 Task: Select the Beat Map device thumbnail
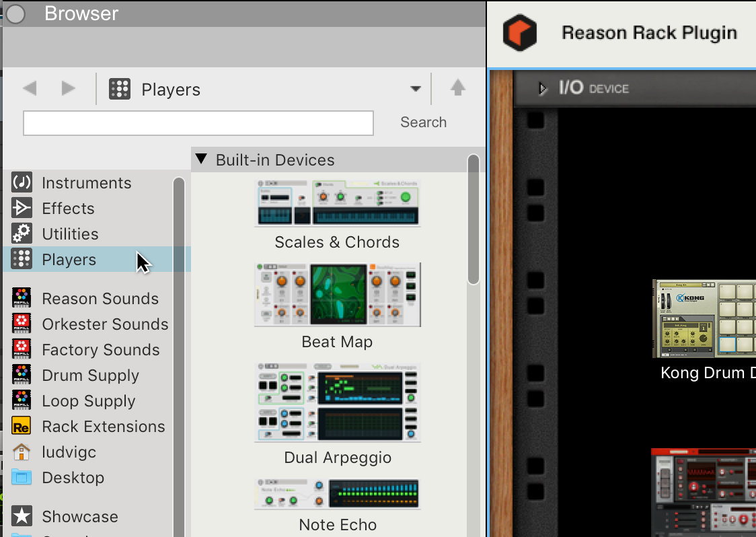pos(338,294)
